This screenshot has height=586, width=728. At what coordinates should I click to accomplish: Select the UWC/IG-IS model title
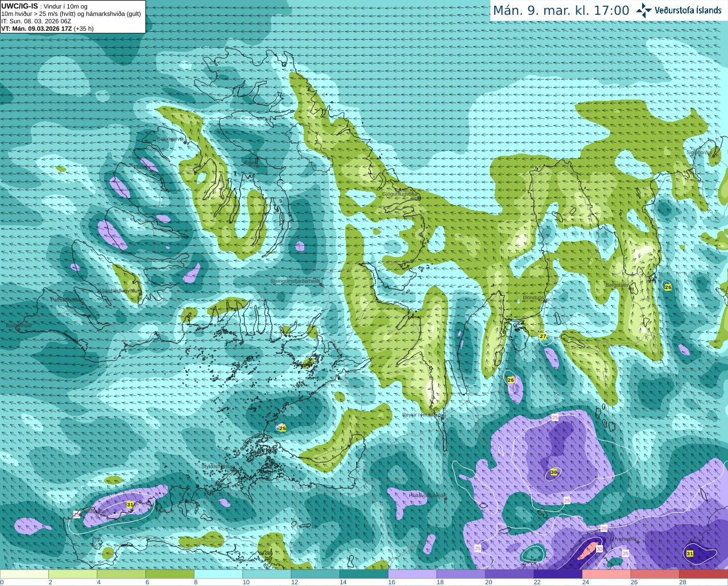click(20, 6)
